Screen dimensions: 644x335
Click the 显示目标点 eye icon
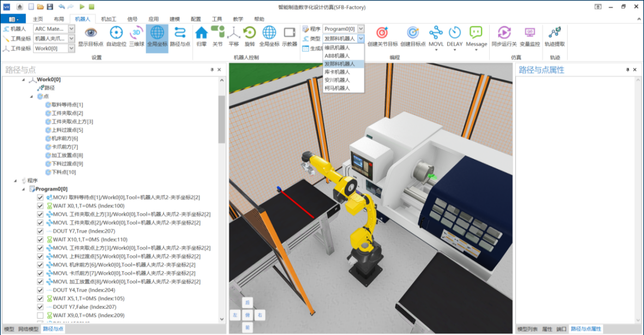[x=91, y=33]
